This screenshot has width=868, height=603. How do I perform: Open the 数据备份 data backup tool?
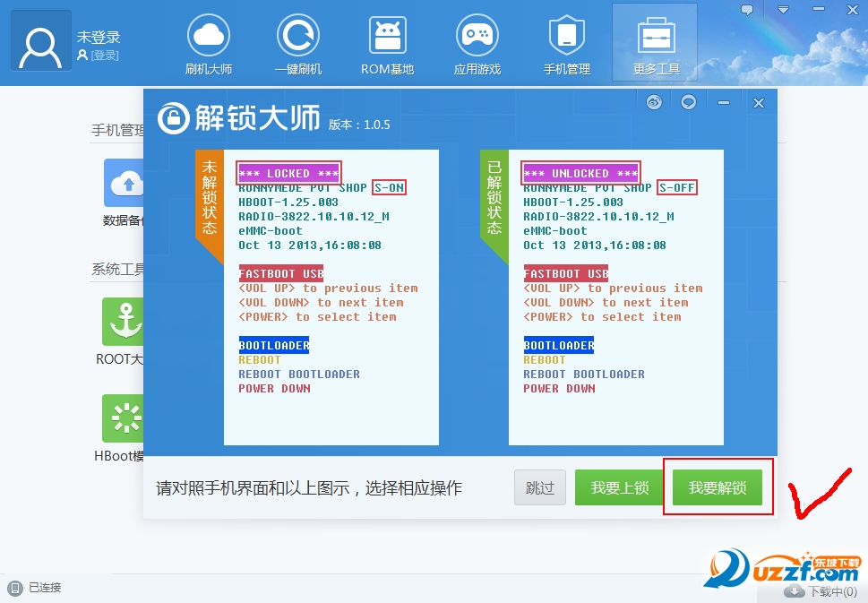[125, 184]
